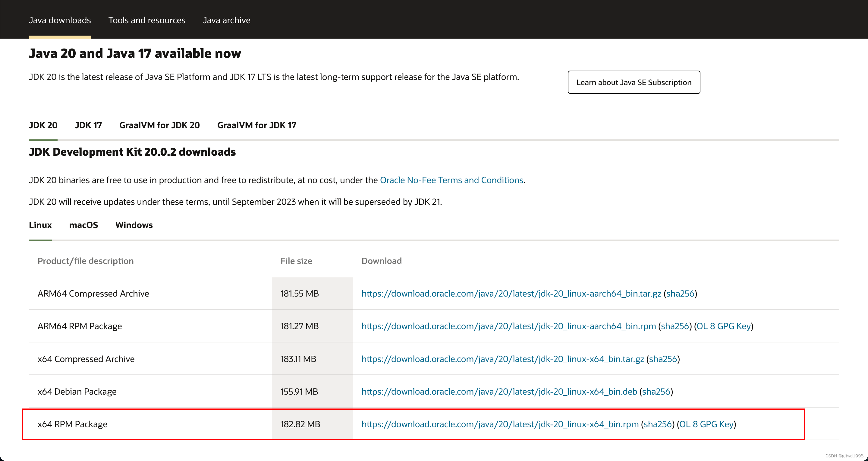Open Oracle No-Fee Terms and Conditions link
This screenshot has height=461, width=868.
point(451,180)
